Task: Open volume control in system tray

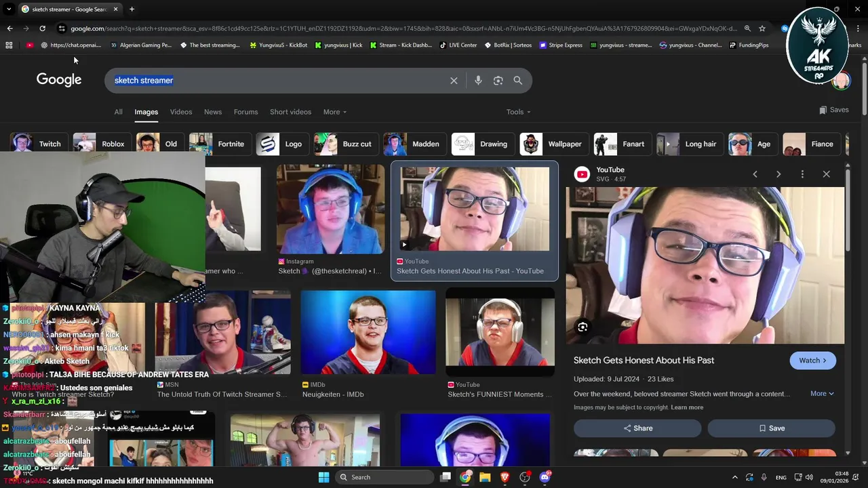Action: point(809,477)
